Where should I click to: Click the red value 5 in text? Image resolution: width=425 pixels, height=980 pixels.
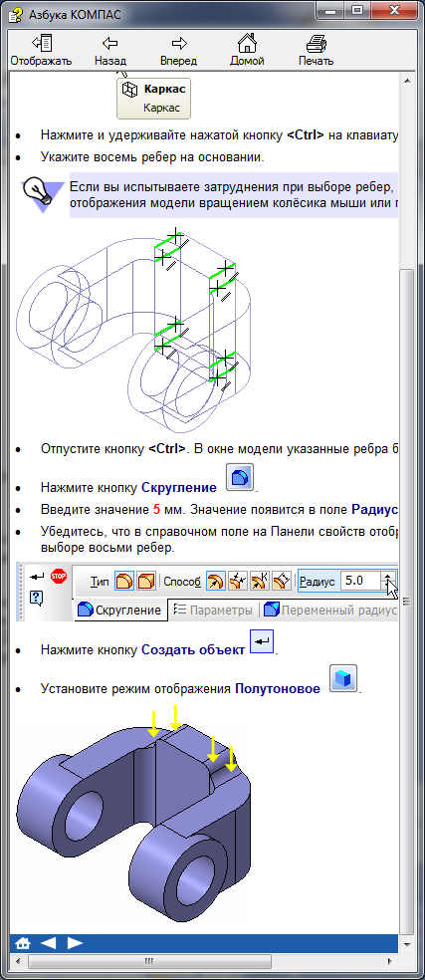156,509
